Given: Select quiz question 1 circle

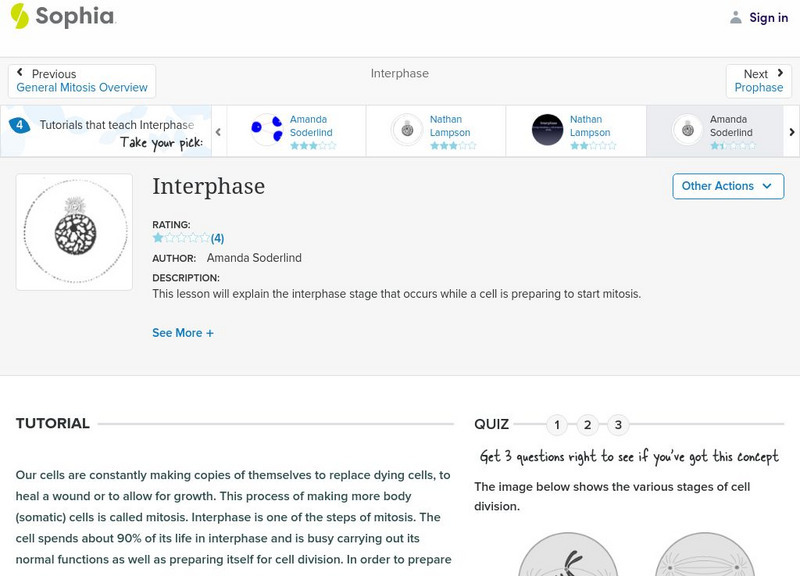Looking at the screenshot, I should pos(557,425).
